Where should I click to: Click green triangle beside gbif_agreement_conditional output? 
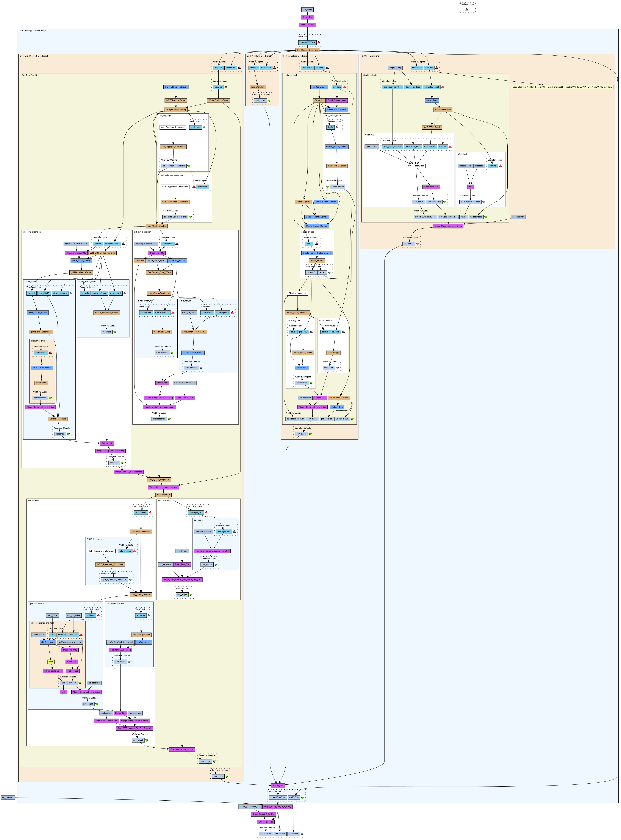[x=130, y=579]
